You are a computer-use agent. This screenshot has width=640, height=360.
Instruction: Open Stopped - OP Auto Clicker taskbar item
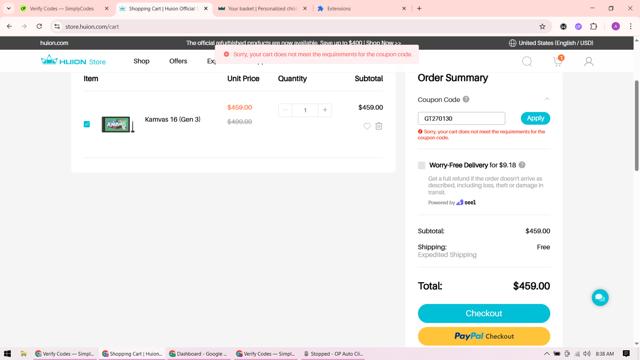333,354
